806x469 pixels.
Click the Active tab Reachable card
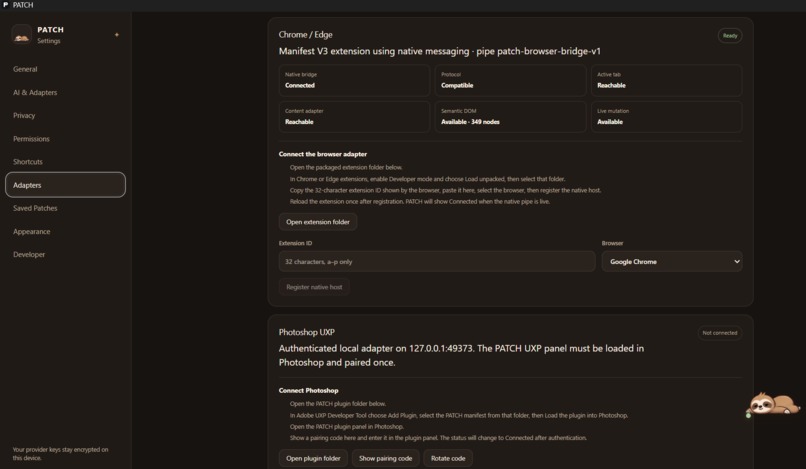tap(666, 80)
